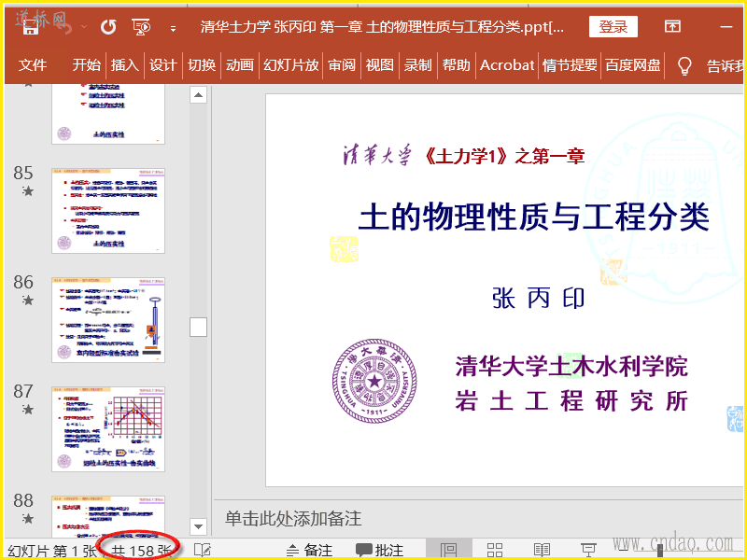Switch to Normal view icon in status bar
This screenshot has width=747, height=560.
coord(449,550)
